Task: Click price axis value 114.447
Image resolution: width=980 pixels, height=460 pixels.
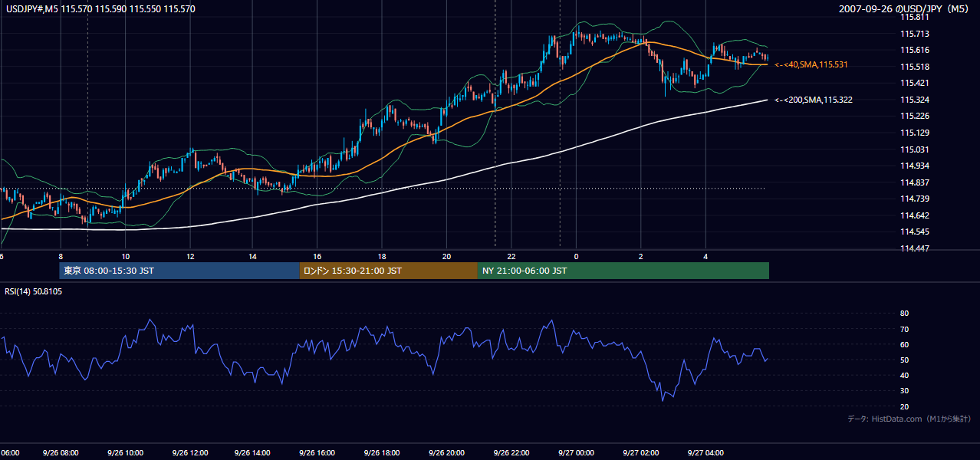Action: click(913, 248)
